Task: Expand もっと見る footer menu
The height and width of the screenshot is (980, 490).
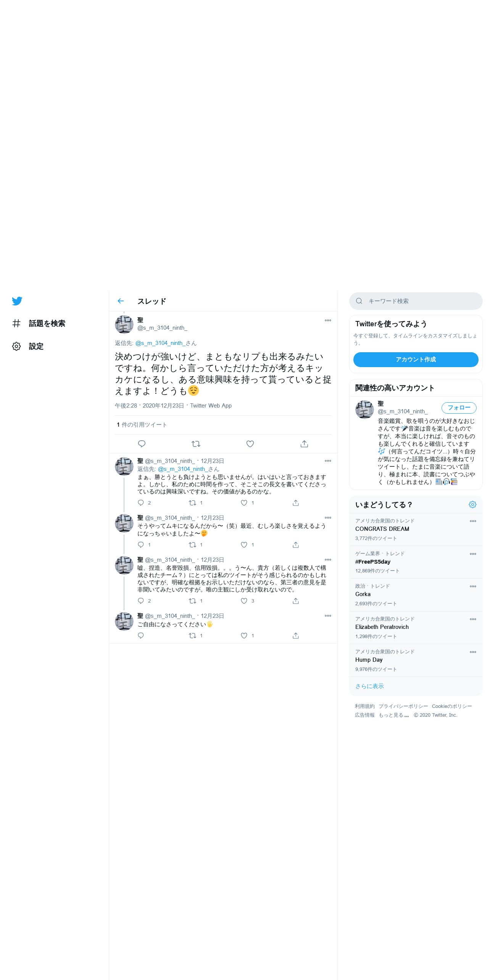Action: (x=393, y=715)
